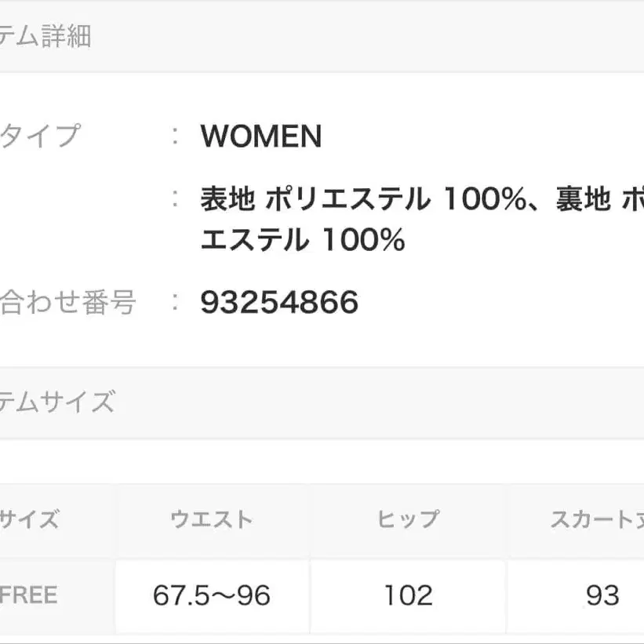
Task: Click the 表地 text in material row
Action: click(x=227, y=200)
